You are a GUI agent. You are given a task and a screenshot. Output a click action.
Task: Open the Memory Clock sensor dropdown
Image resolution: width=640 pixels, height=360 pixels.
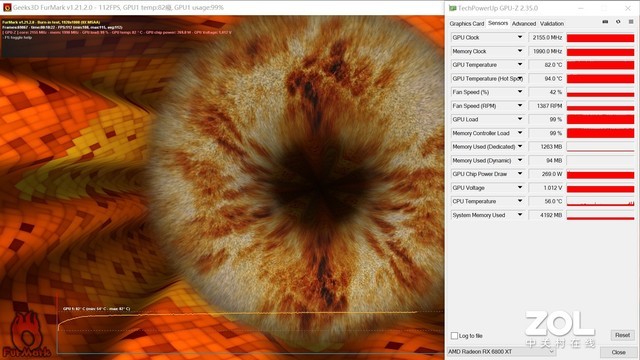[x=520, y=51]
